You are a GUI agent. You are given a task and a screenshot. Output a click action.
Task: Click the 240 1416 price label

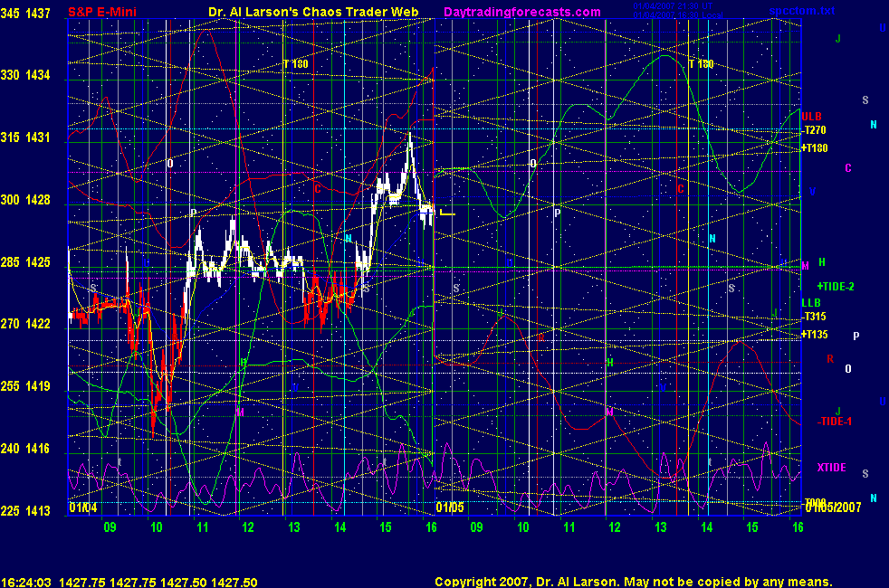click(x=25, y=449)
